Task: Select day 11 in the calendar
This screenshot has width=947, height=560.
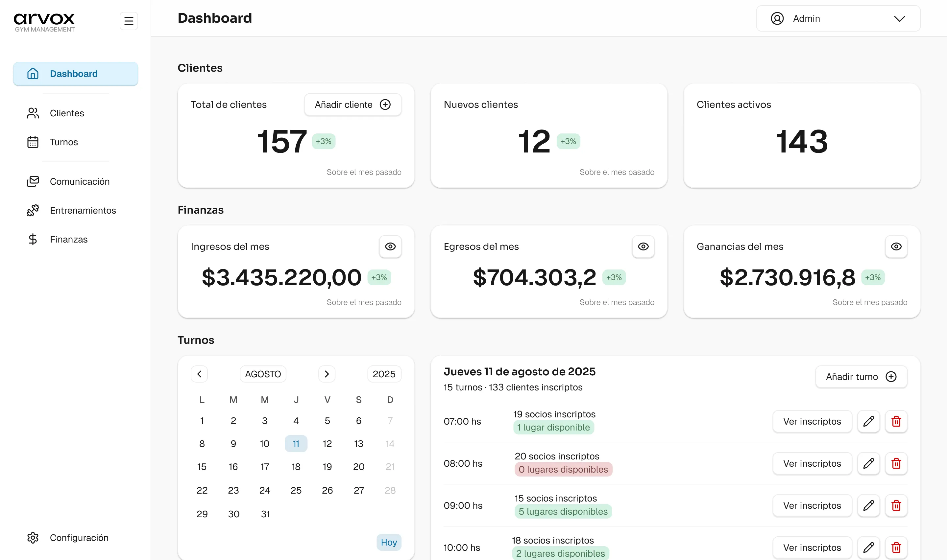Action: point(296,444)
